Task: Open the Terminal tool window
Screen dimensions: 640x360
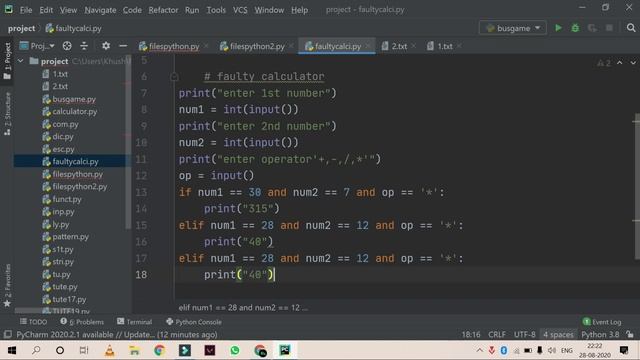Action: 134,322
